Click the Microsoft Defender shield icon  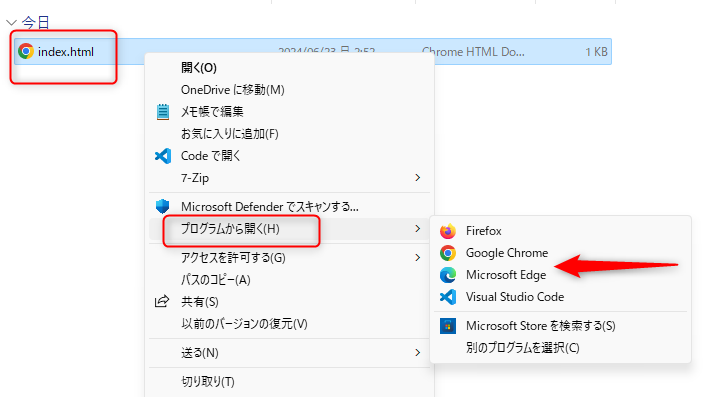click(x=163, y=207)
